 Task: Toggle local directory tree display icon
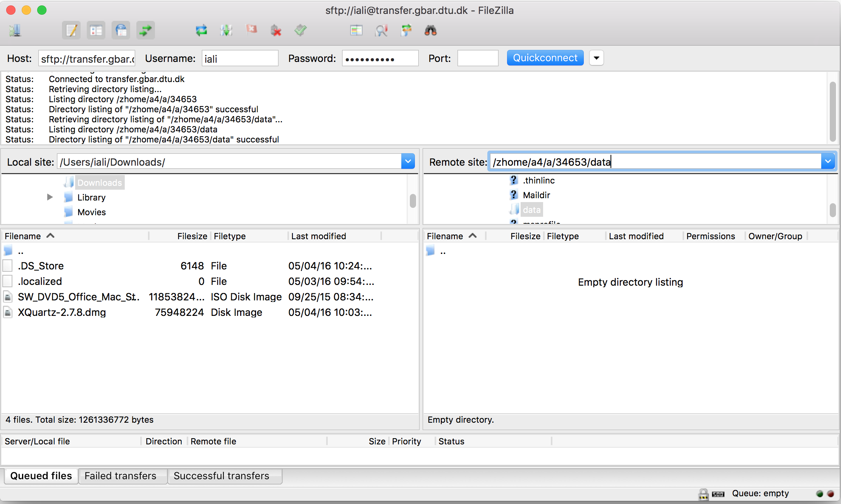96,30
